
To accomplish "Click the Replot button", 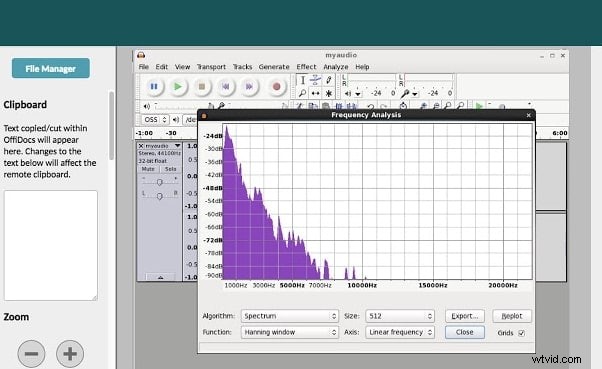I will (512, 316).
